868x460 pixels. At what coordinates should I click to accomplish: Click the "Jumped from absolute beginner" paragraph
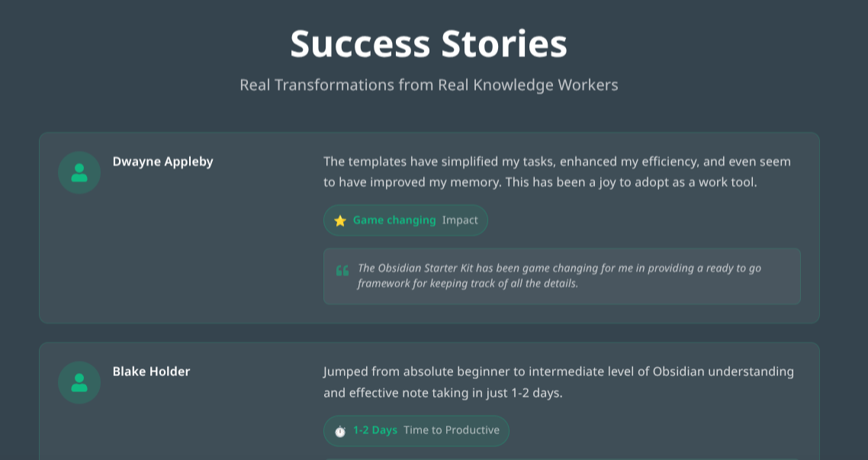pyautogui.click(x=558, y=372)
